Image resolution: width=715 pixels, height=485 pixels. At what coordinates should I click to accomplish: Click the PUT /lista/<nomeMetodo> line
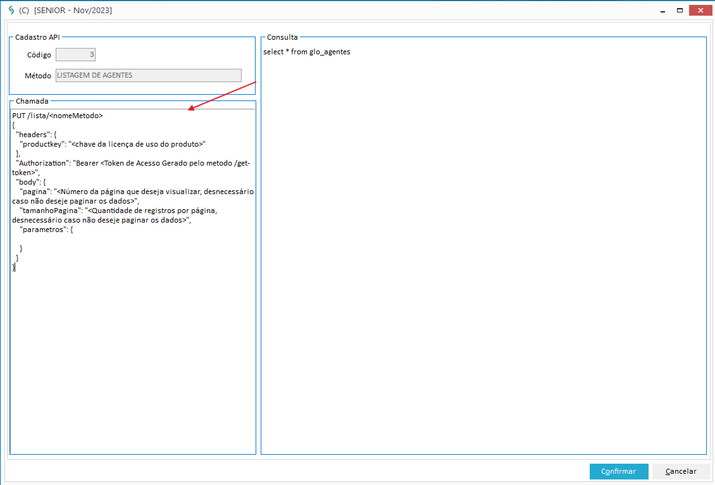point(58,116)
